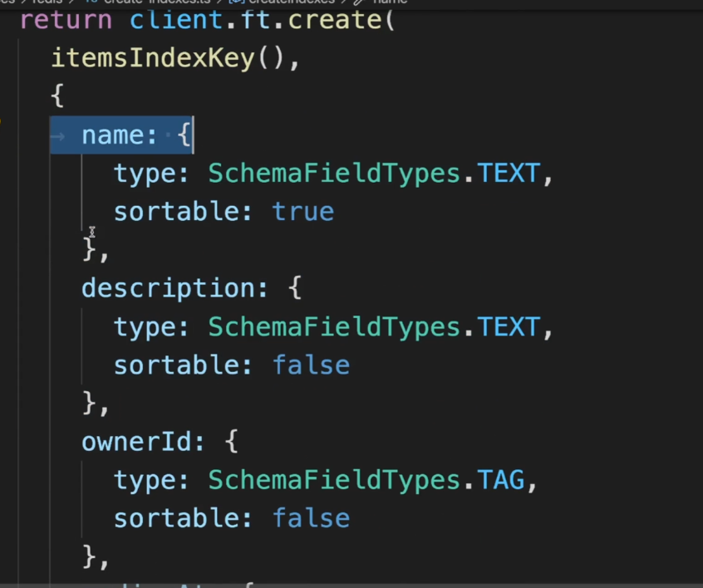Click "TEXT" inside the description block
This screenshot has height=588, width=703.
[x=509, y=326]
